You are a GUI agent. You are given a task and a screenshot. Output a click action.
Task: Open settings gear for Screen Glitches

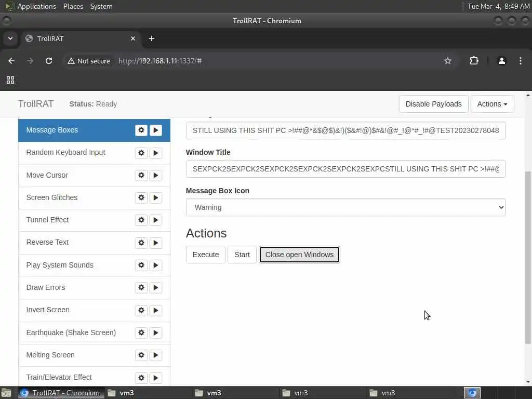pyautogui.click(x=141, y=198)
